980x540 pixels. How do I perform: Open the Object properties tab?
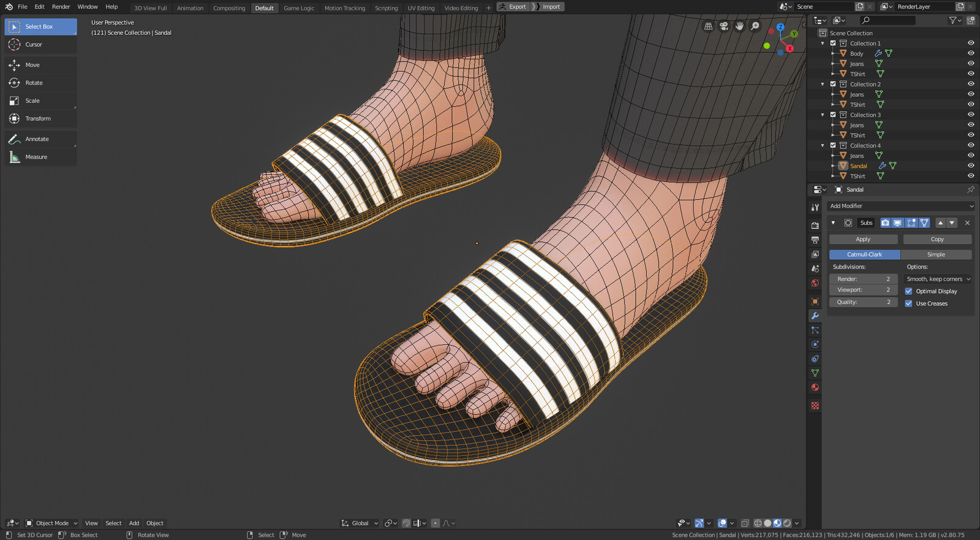pos(815,302)
